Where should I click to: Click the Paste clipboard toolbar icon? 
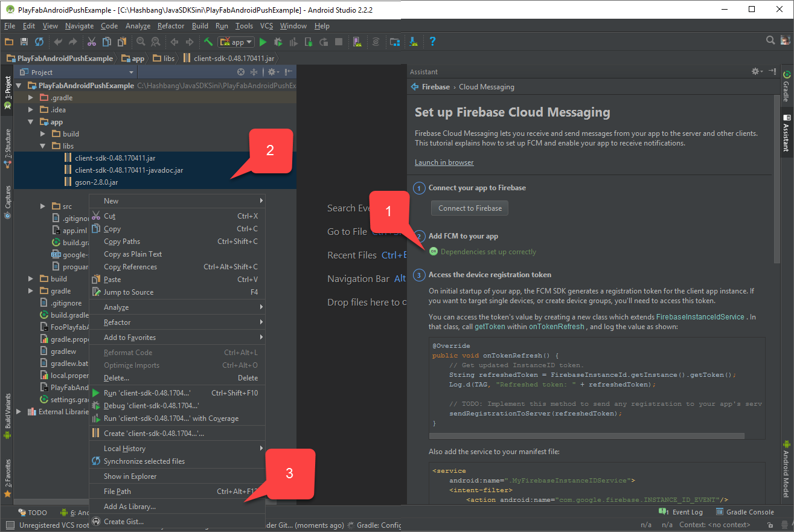click(122, 42)
